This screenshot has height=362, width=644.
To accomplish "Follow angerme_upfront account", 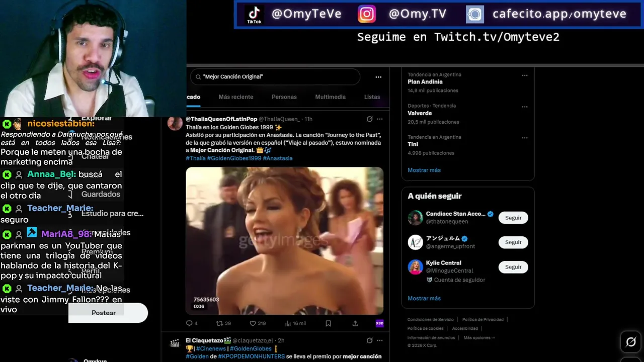I will (513, 242).
